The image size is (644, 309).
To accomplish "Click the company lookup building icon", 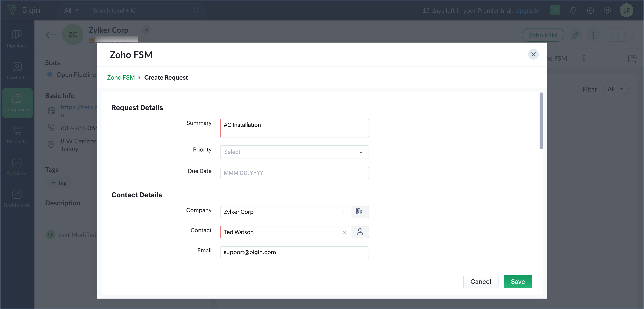I will click(360, 212).
